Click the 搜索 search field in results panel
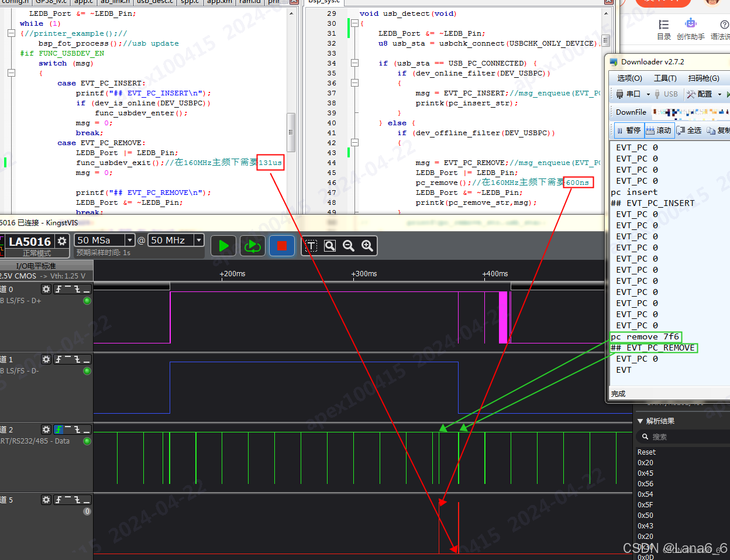Screen dimensions: 730x560 click(x=682, y=437)
